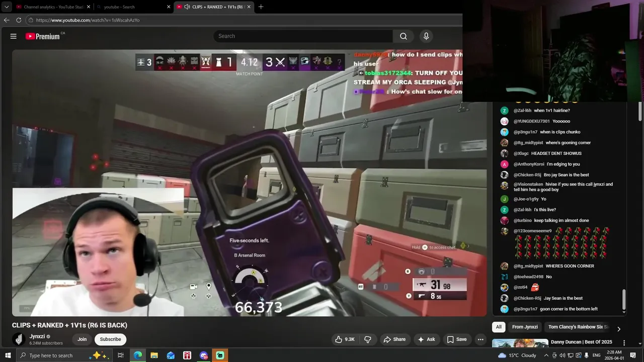Screen dimensions: 644x362
Task: Dislike the video with the thumbs down
Action: [368, 339]
